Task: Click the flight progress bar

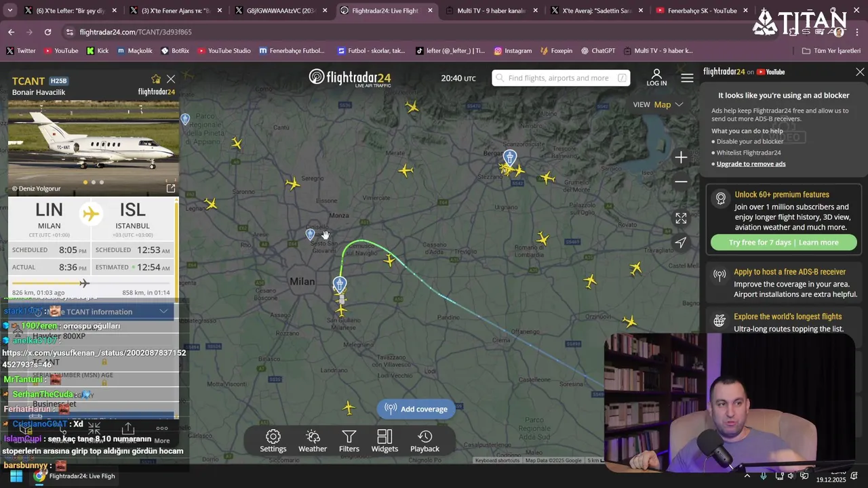Action: (x=91, y=283)
